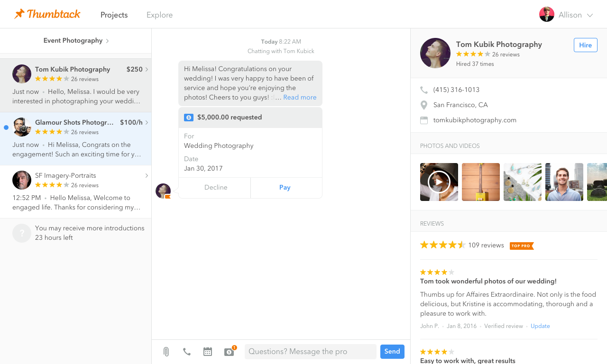Viewport: 607px width, 364px height.
Task: Click the review title 'Tom took wonderful photos of our wedding!'
Action: pyautogui.click(x=488, y=281)
